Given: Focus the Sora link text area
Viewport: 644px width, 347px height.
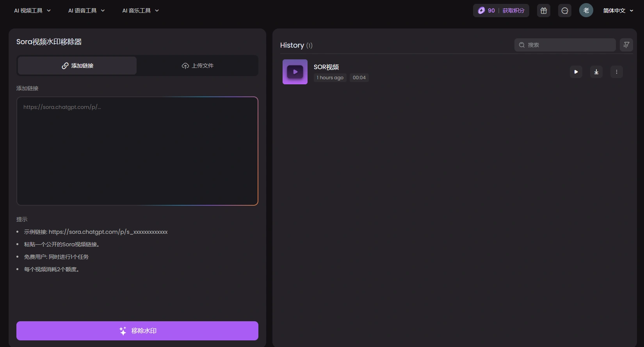Looking at the screenshot, I should point(137,151).
